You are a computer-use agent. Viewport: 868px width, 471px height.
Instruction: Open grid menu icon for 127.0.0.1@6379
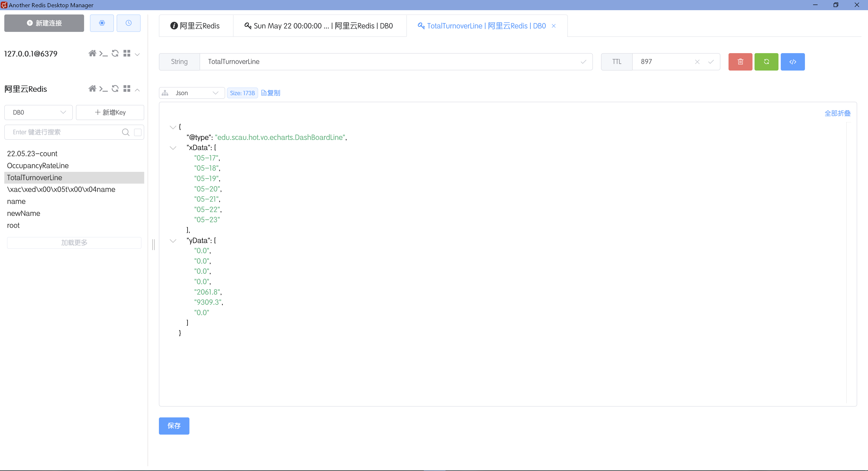coord(127,54)
